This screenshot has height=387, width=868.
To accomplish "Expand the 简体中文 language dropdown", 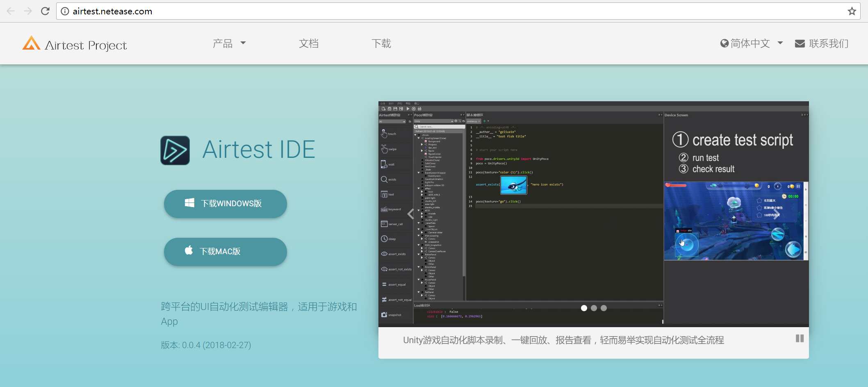I will 751,43.
